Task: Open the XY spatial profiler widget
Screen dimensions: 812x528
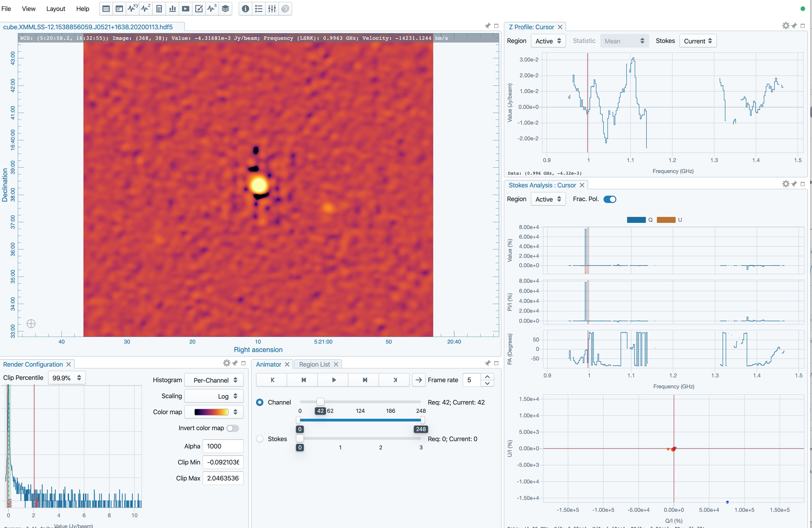Action: click(132, 8)
